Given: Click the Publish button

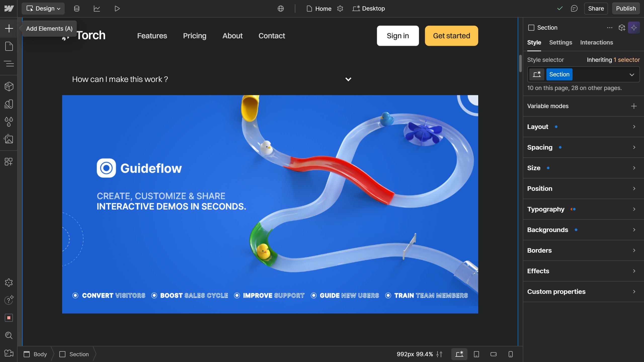Looking at the screenshot, I should pyautogui.click(x=626, y=9).
